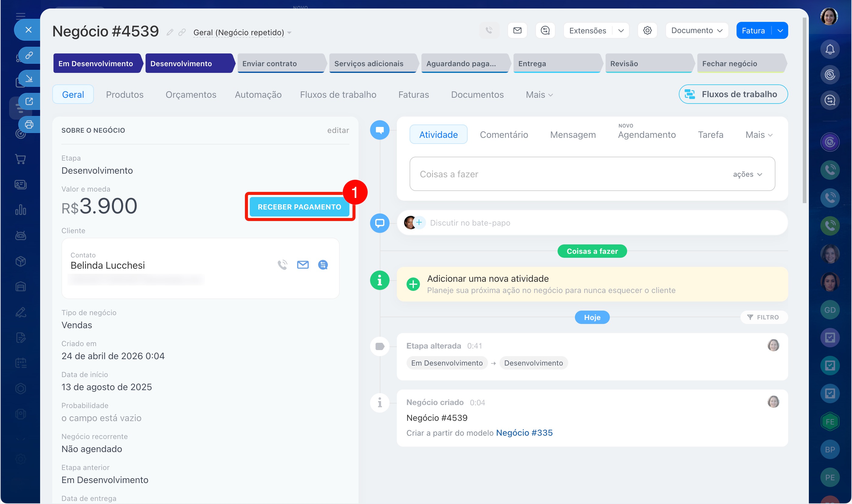Click the envelope icon in header toolbar

(x=517, y=31)
